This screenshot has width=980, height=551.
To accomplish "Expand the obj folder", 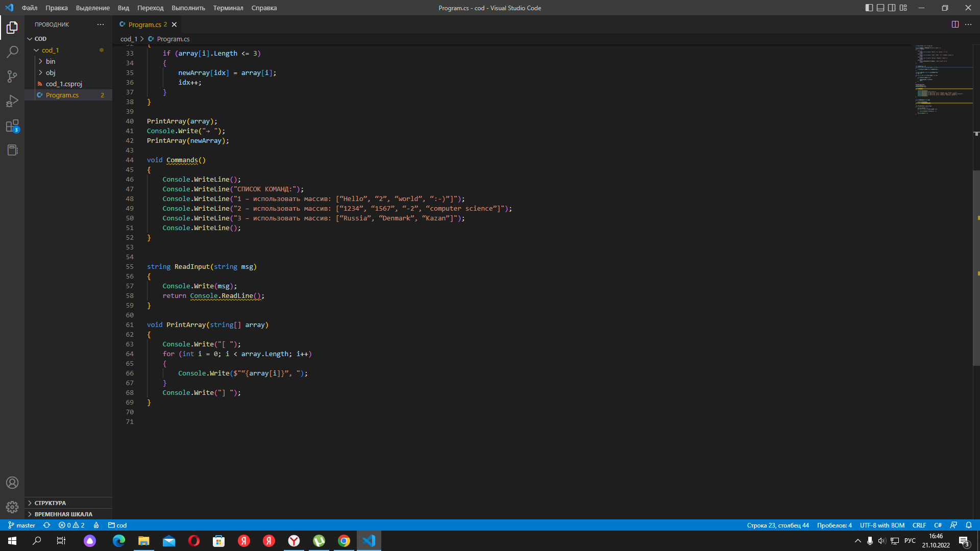I will (x=51, y=72).
